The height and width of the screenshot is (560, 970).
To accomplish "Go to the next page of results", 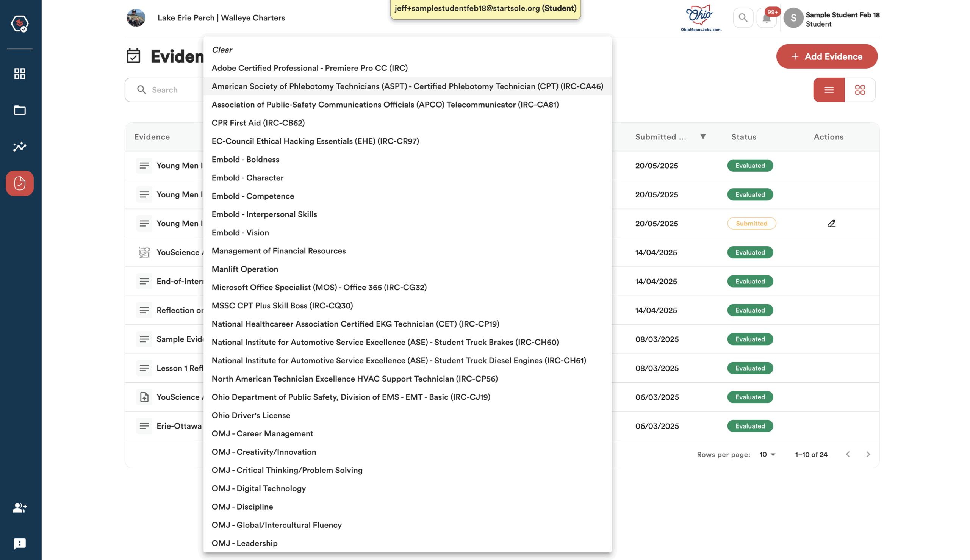I will pyautogui.click(x=868, y=454).
